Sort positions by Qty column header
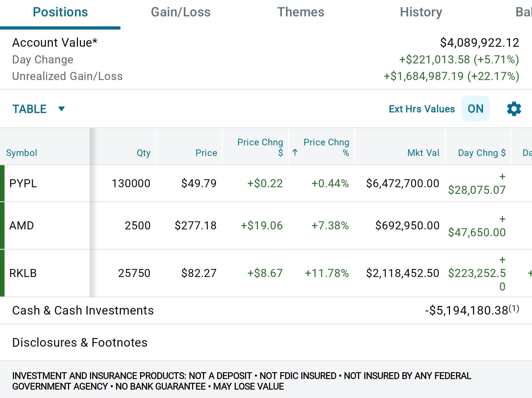The image size is (532, 398). pyautogui.click(x=143, y=153)
